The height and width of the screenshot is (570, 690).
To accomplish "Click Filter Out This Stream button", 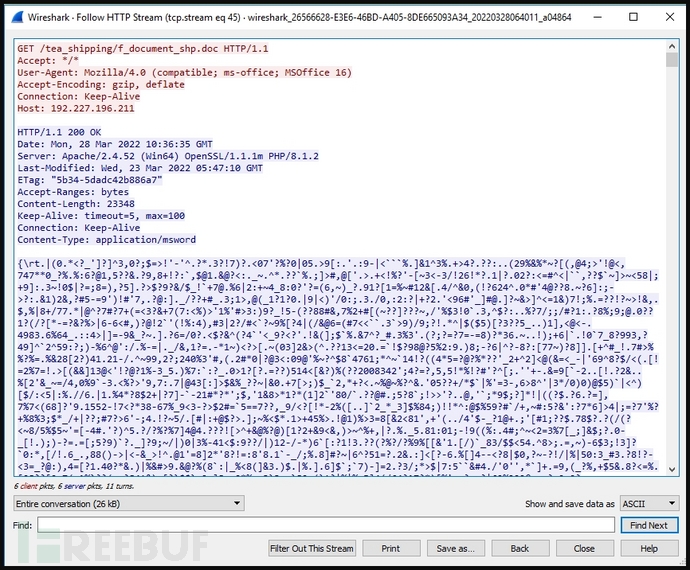I will [311, 548].
